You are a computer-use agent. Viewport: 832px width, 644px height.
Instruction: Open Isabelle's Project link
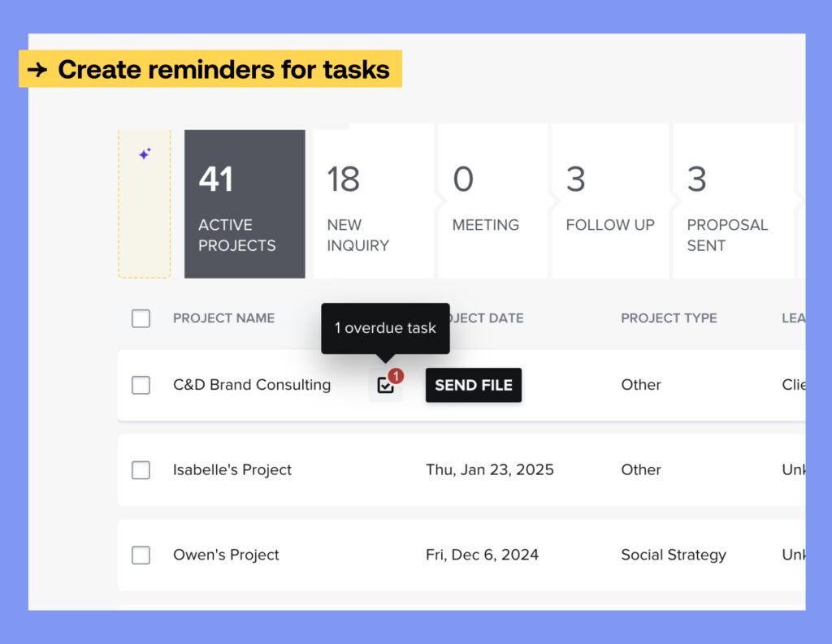click(232, 470)
